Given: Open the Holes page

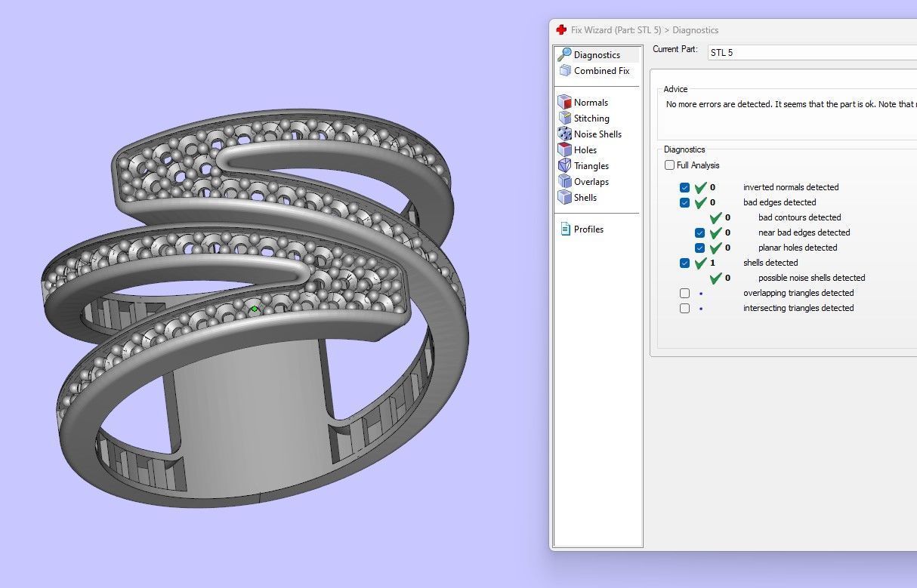Looking at the screenshot, I should coord(585,149).
